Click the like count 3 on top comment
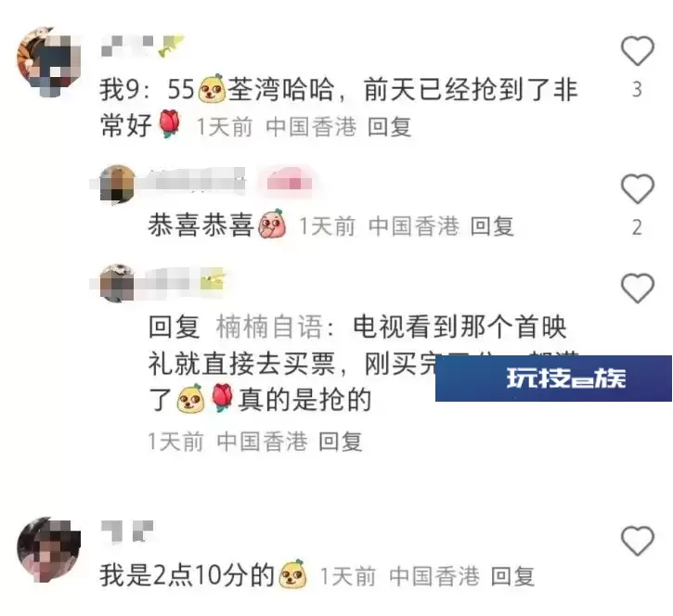The image size is (673, 616). click(637, 89)
